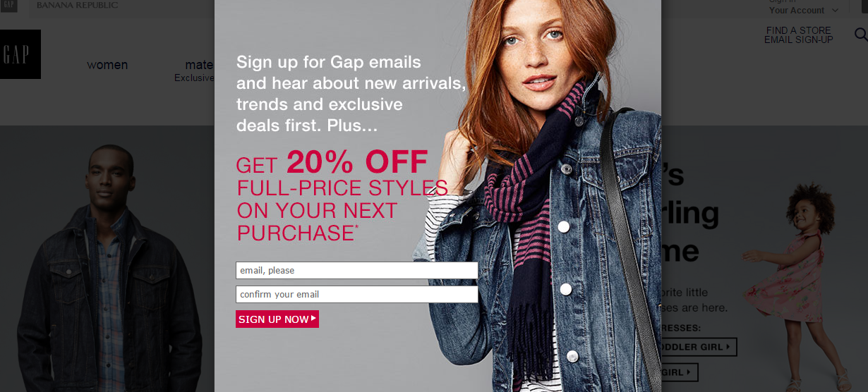Click the Sign Up Now button

[x=277, y=319]
